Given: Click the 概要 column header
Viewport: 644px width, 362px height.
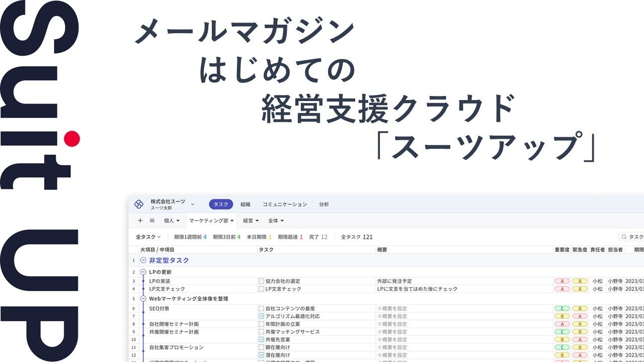Looking at the screenshot, I should tap(382, 250).
